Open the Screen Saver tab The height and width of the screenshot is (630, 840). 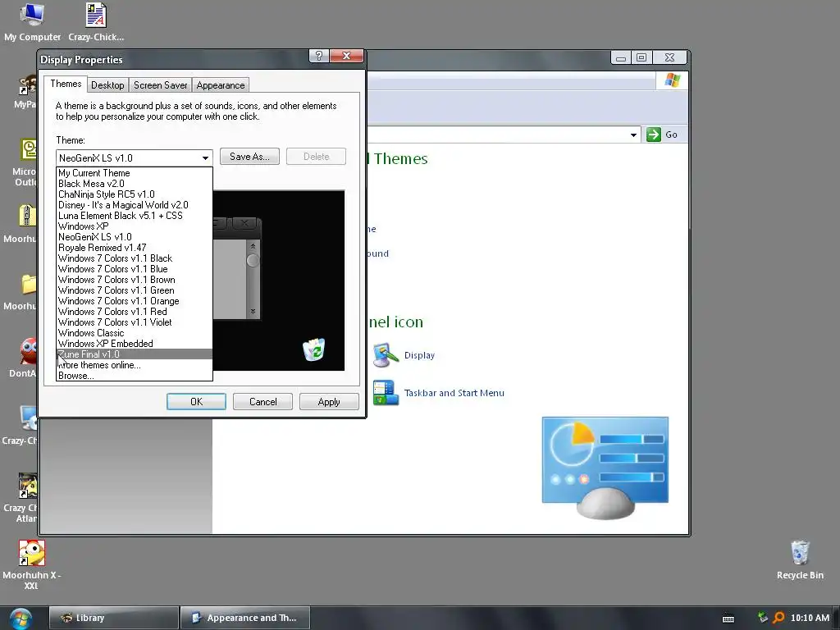tap(160, 85)
